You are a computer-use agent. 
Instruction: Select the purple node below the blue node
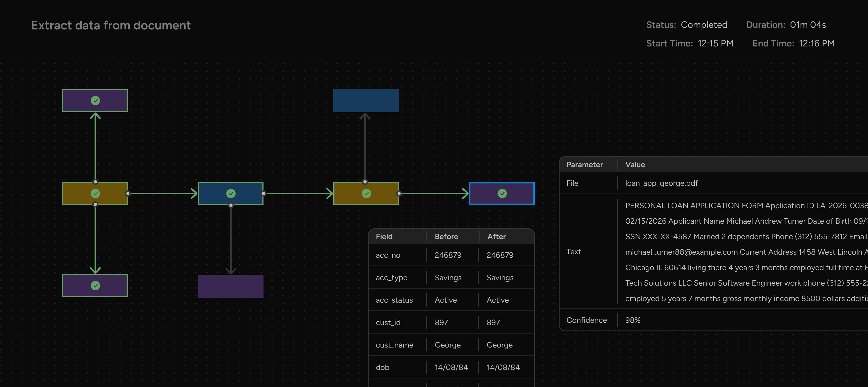pos(230,286)
